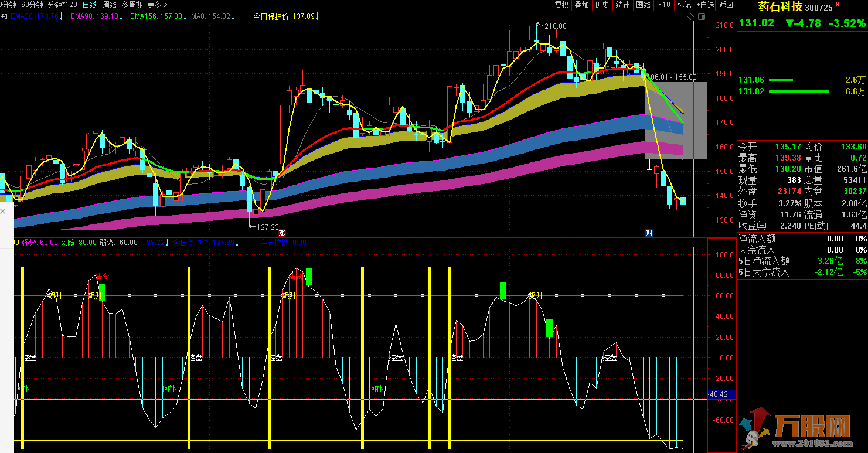Click the EMA156: 157.83 label

[156, 16]
